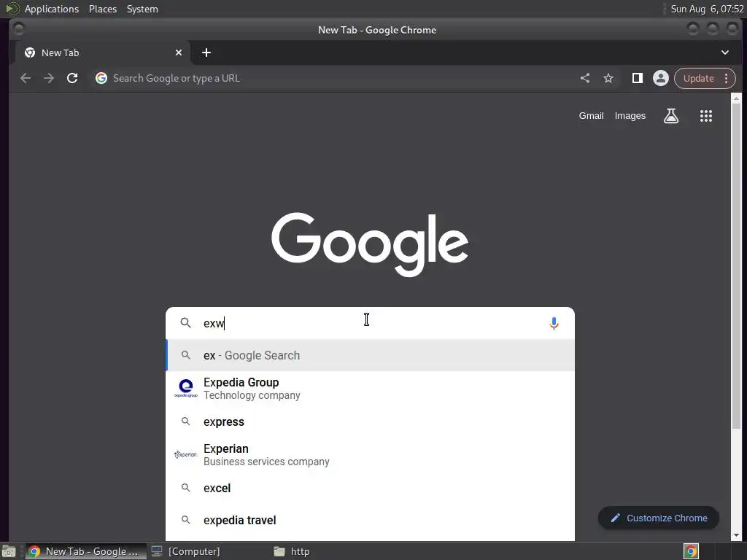Bookmark this tab with the star icon
The width and height of the screenshot is (747, 560).
click(608, 78)
